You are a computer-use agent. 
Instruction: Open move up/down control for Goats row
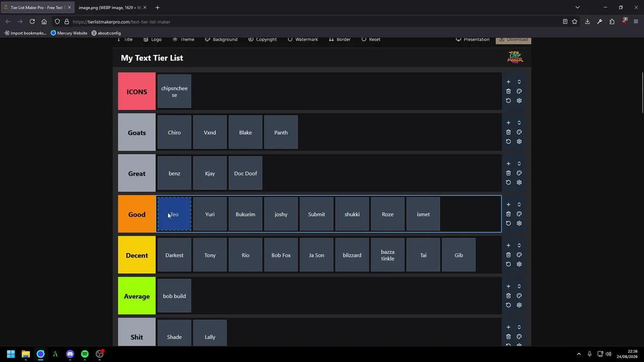point(519,123)
